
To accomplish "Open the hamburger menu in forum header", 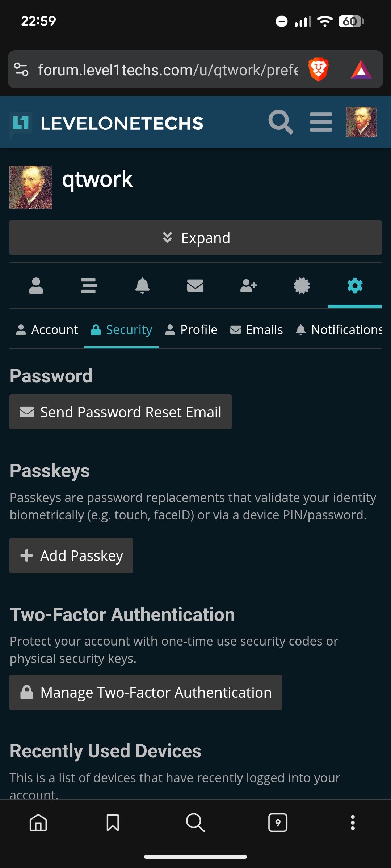I will click(321, 122).
